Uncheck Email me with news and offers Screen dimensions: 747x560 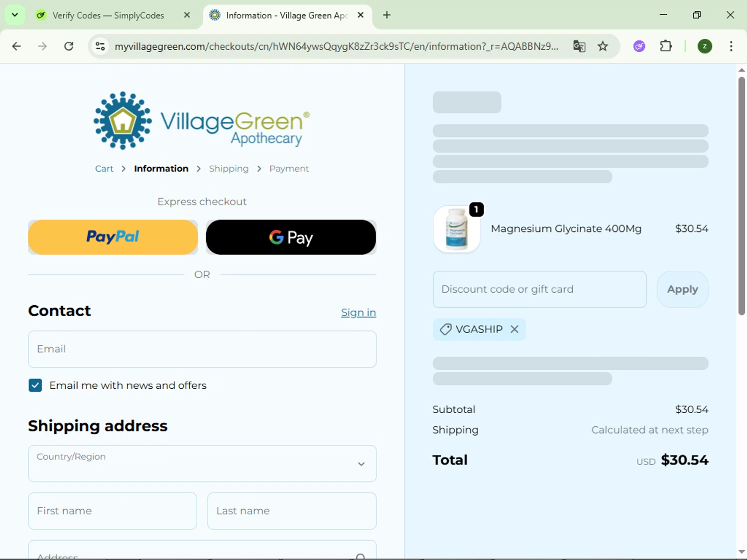[x=35, y=385]
